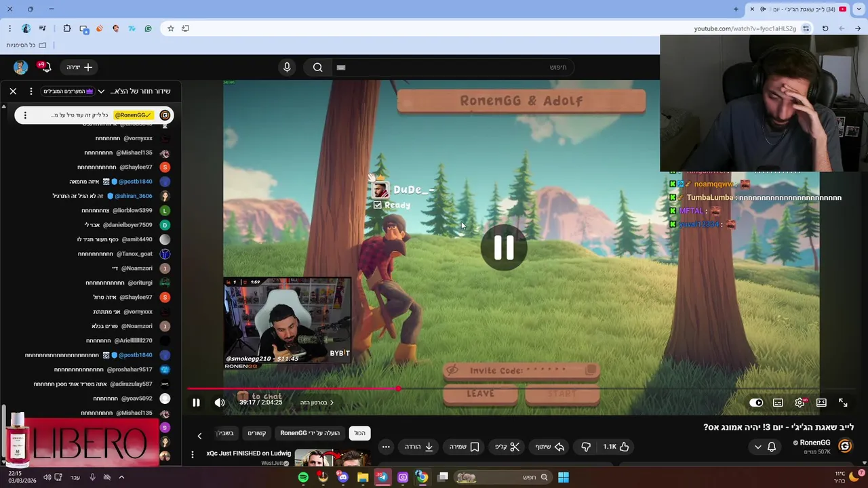
Task: Open the pinned message options menu
Action: point(25,115)
